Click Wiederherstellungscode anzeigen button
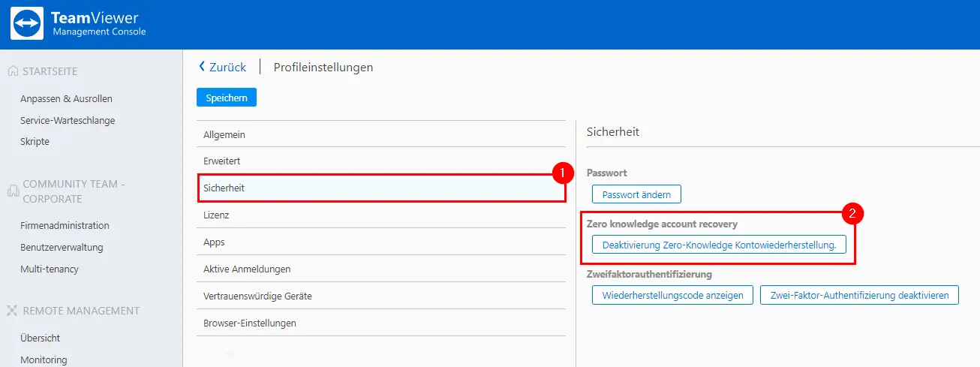The height and width of the screenshot is (367, 980). 672,295
